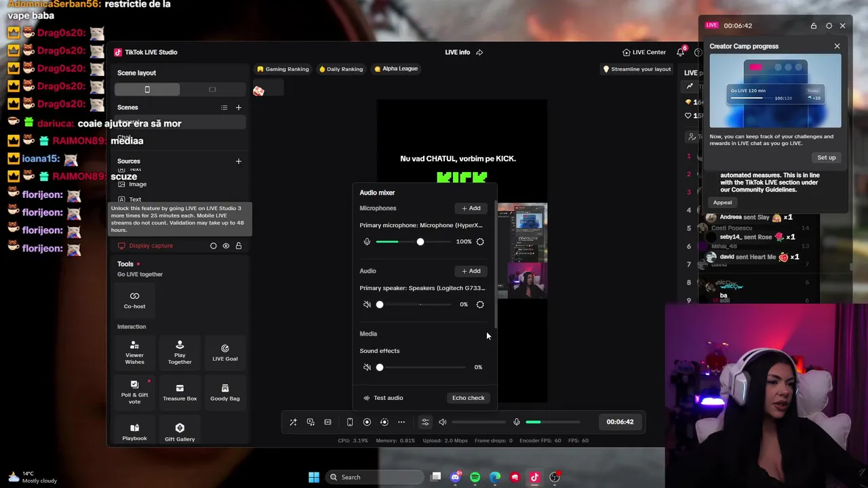Viewport: 868px width, 488px height.
Task: Toggle lock on LIVE chat overlay
Action: (x=814, y=26)
